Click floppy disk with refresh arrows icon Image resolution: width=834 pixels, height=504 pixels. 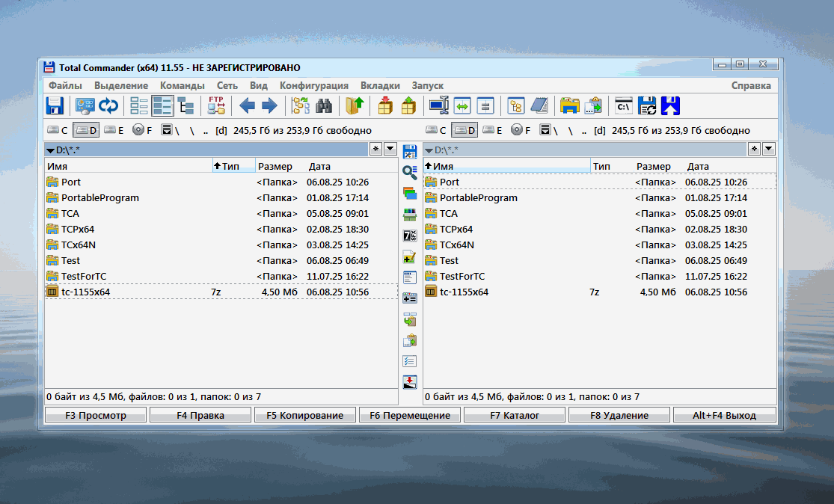647,105
